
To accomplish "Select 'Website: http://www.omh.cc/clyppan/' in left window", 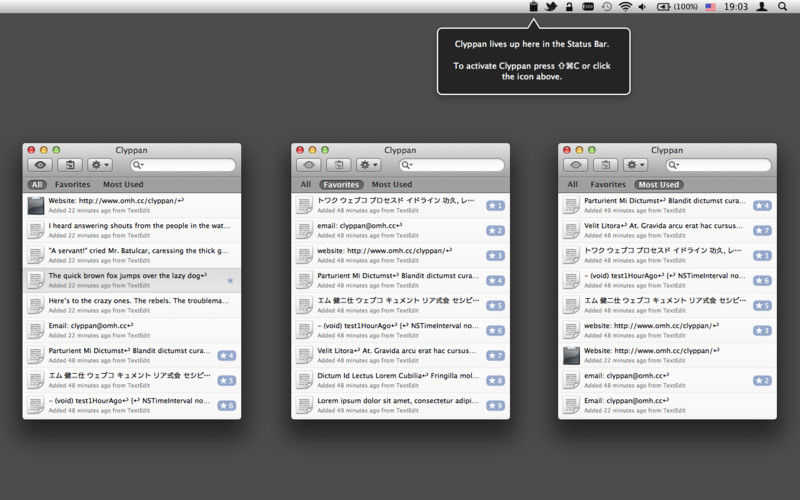I will pyautogui.click(x=132, y=205).
